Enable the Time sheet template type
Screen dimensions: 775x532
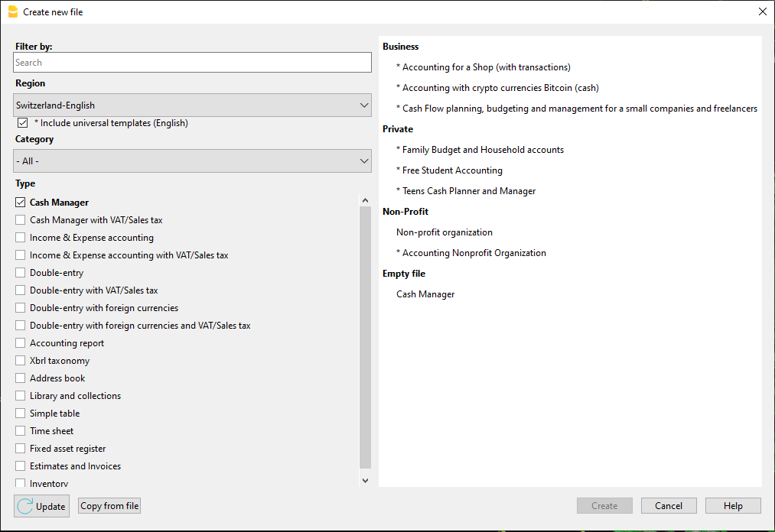[19, 430]
